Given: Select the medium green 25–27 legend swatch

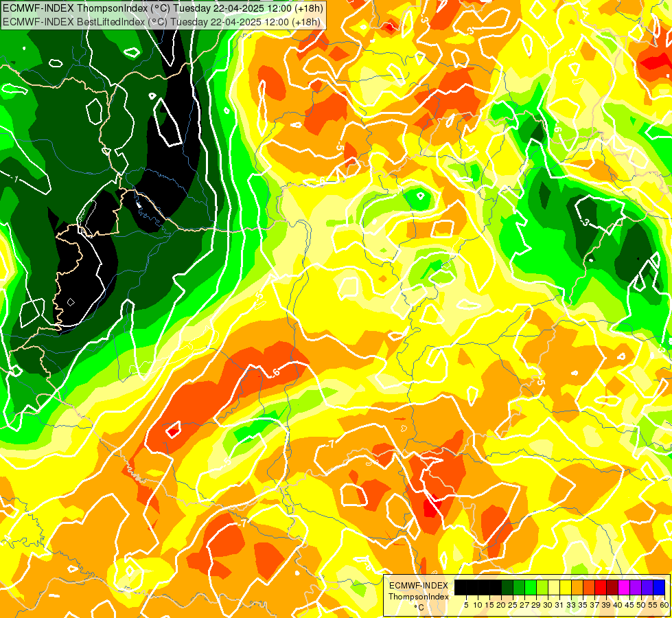Looking at the screenshot, I should click(x=519, y=587).
